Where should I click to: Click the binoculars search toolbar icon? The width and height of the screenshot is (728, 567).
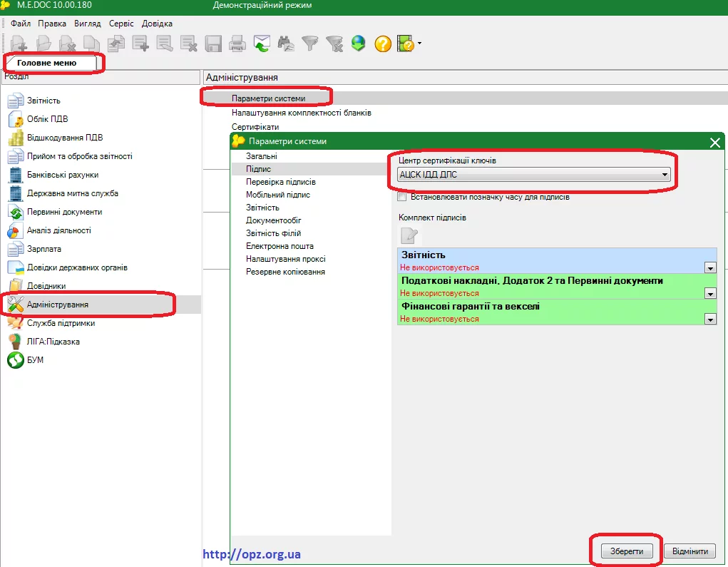[x=286, y=44]
